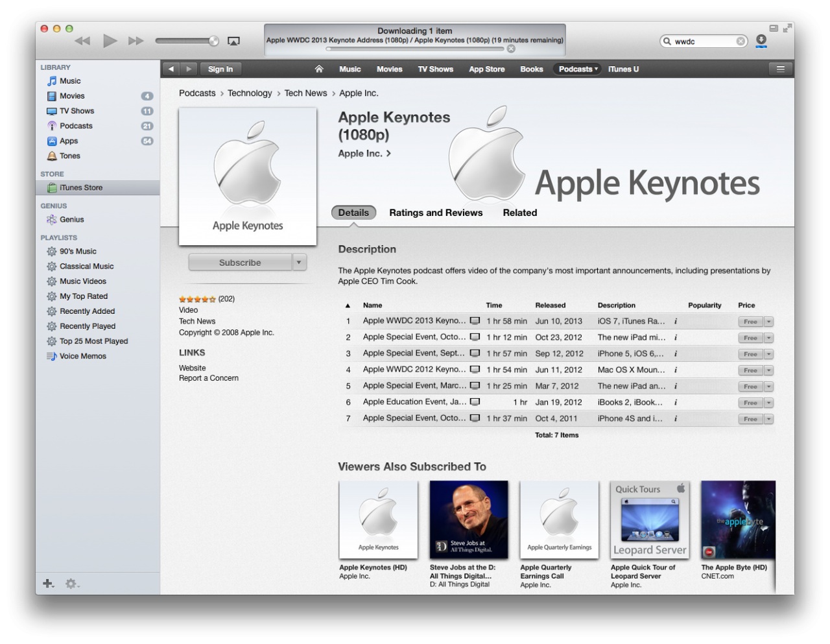830x644 pixels.
Task: Click the Report a Concern link
Action: (x=209, y=378)
